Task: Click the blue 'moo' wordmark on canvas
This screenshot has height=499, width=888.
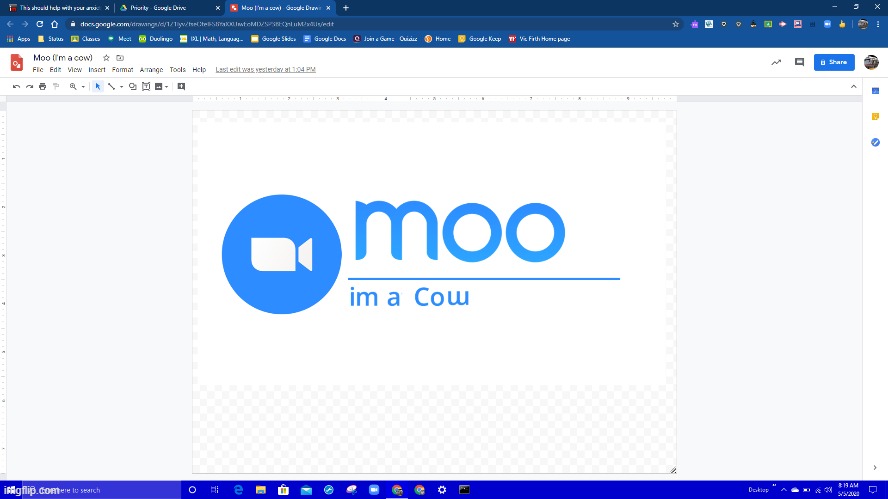Action: click(x=459, y=231)
